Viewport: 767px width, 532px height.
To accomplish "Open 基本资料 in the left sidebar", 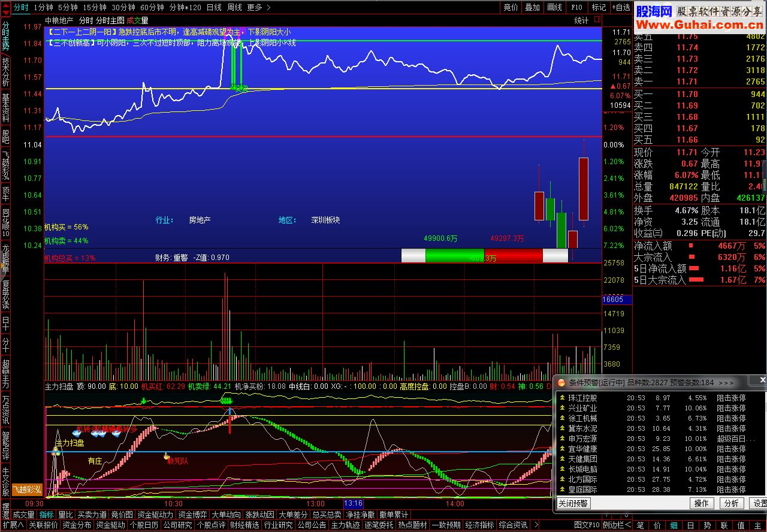I will click(5, 108).
